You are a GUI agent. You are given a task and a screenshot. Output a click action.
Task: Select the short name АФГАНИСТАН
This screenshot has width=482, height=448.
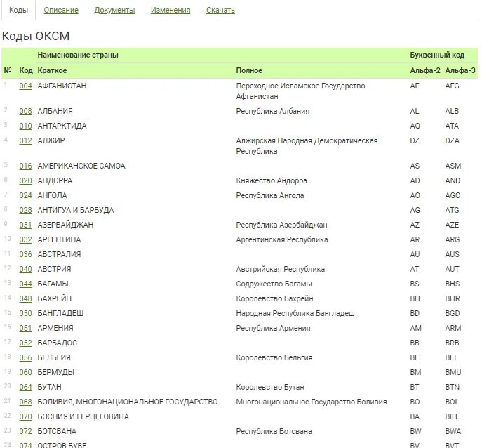(x=62, y=86)
